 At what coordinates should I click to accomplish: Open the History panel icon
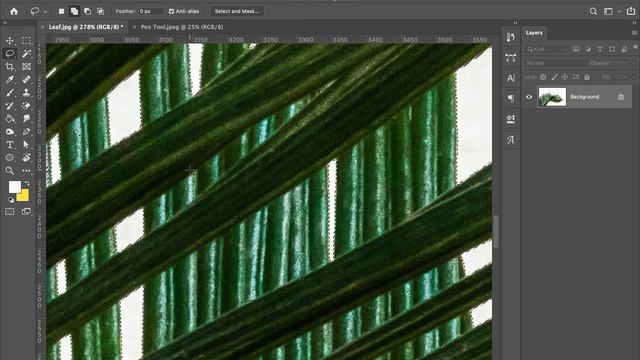[x=511, y=38]
